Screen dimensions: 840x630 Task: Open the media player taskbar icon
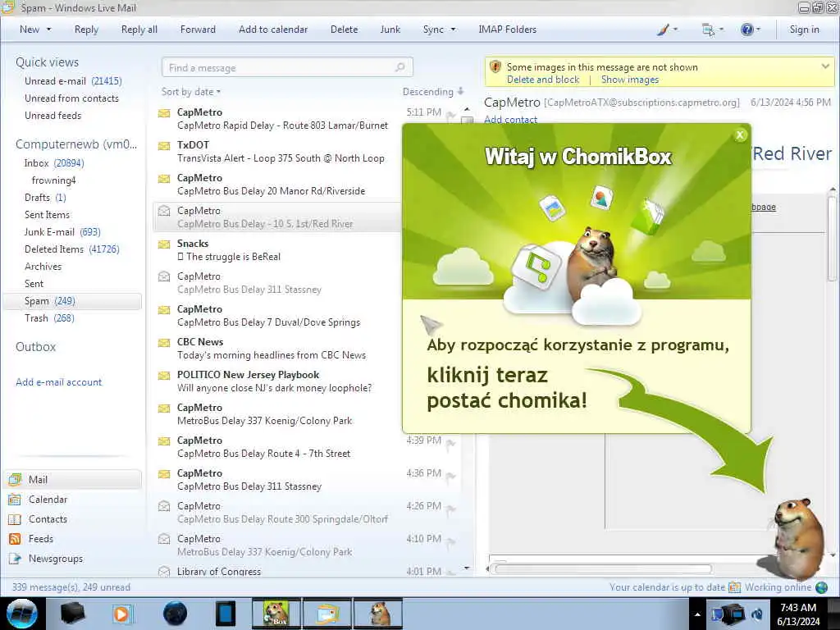click(x=121, y=614)
